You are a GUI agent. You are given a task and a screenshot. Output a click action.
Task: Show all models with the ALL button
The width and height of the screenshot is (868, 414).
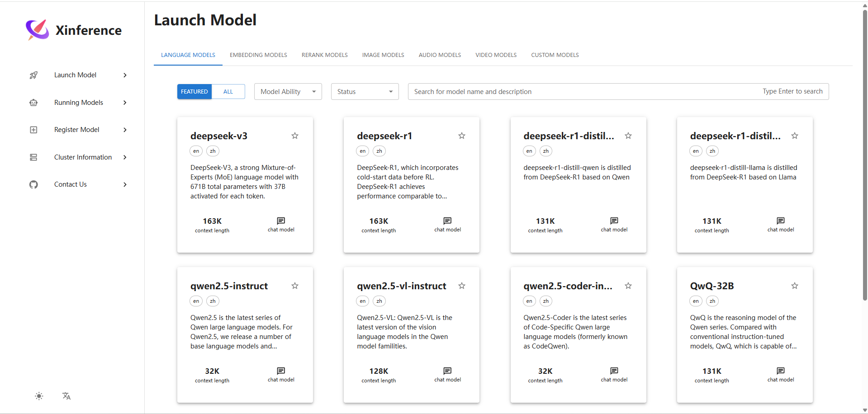[x=228, y=92]
